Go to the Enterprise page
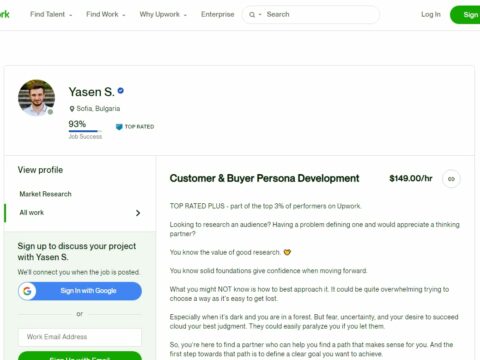The image size is (480, 360). click(x=217, y=14)
